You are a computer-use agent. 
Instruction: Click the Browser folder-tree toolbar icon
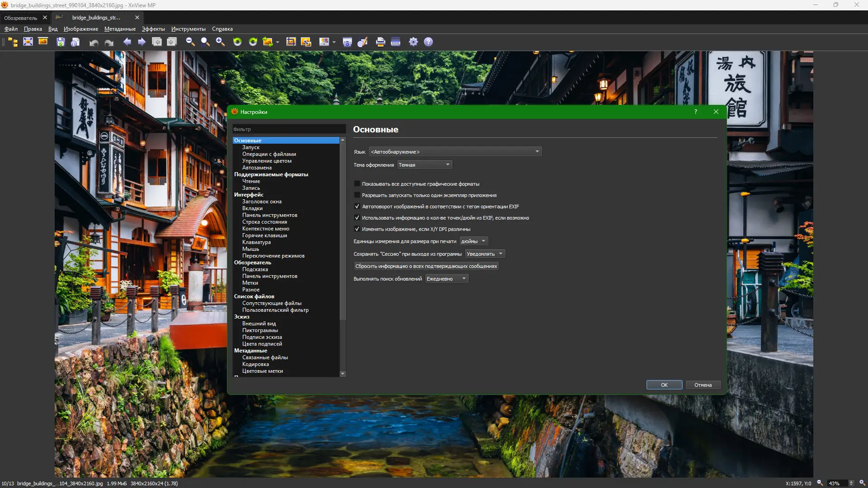click(13, 42)
